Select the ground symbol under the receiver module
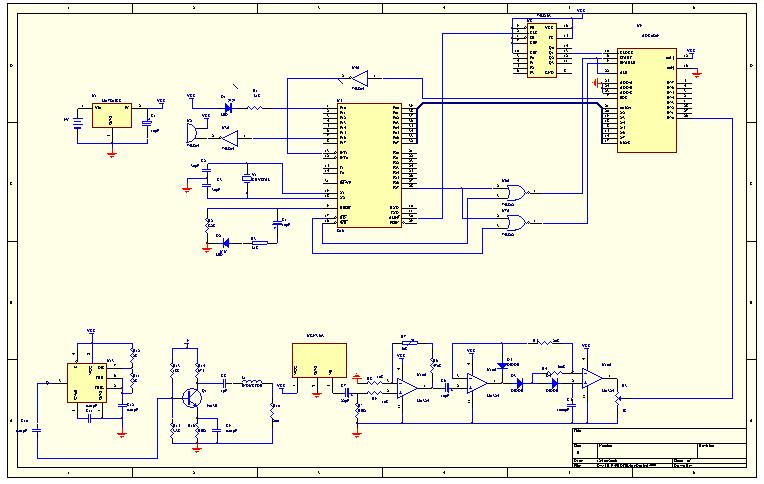The image size is (764, 484). click(317, 395)
